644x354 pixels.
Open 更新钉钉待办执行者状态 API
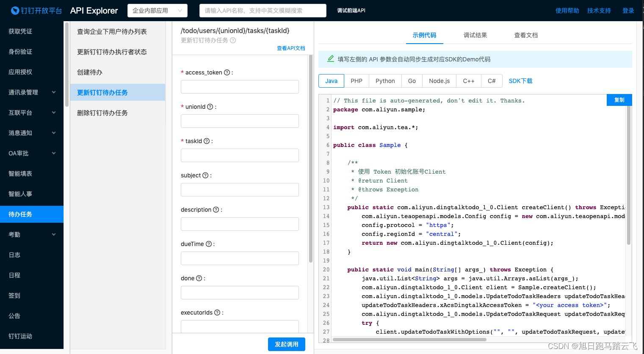point(118,52)
